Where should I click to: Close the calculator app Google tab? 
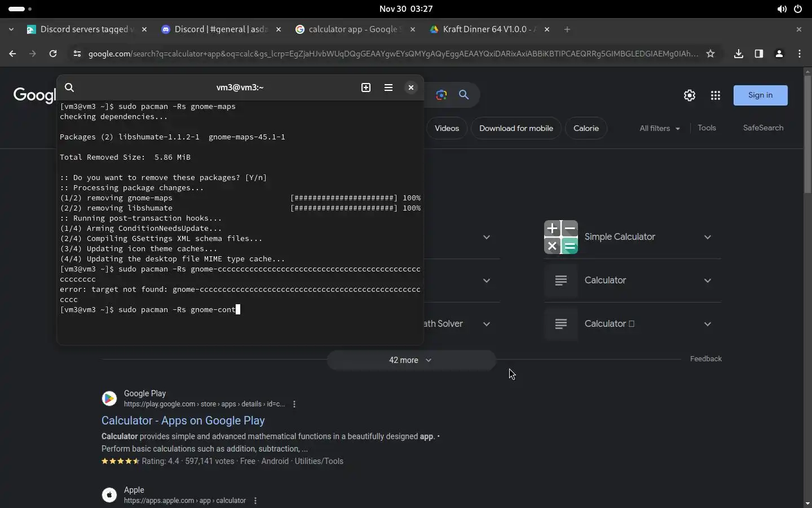[413, 29]
